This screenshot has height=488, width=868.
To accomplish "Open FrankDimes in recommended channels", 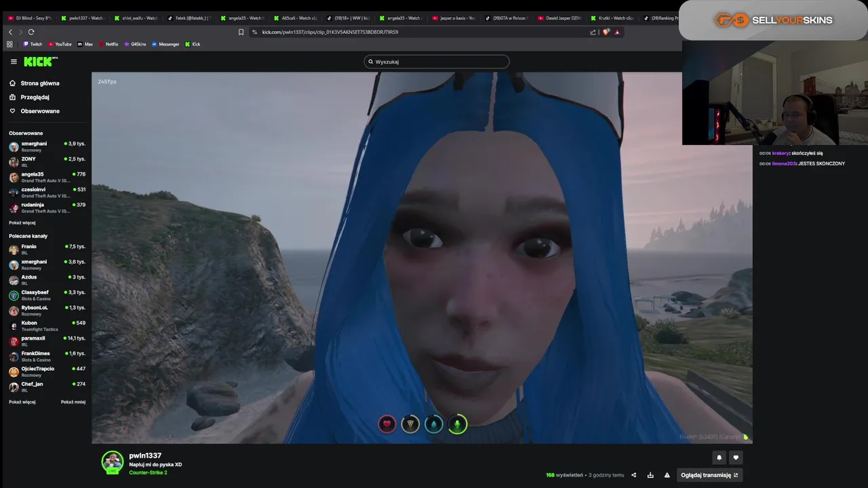I will tap(47, 357).
